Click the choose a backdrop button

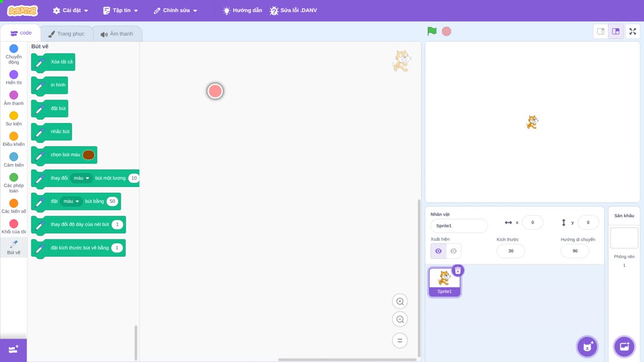624,347
